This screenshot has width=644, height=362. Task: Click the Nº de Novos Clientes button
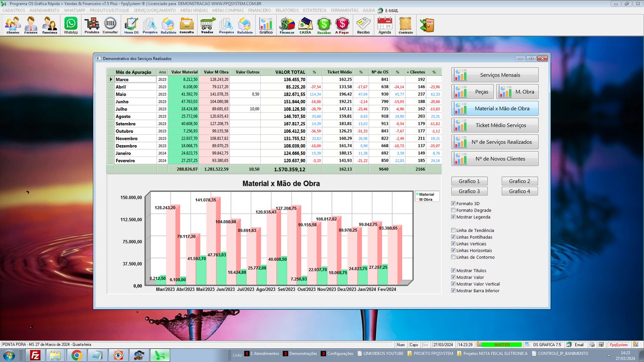(495, 158)
